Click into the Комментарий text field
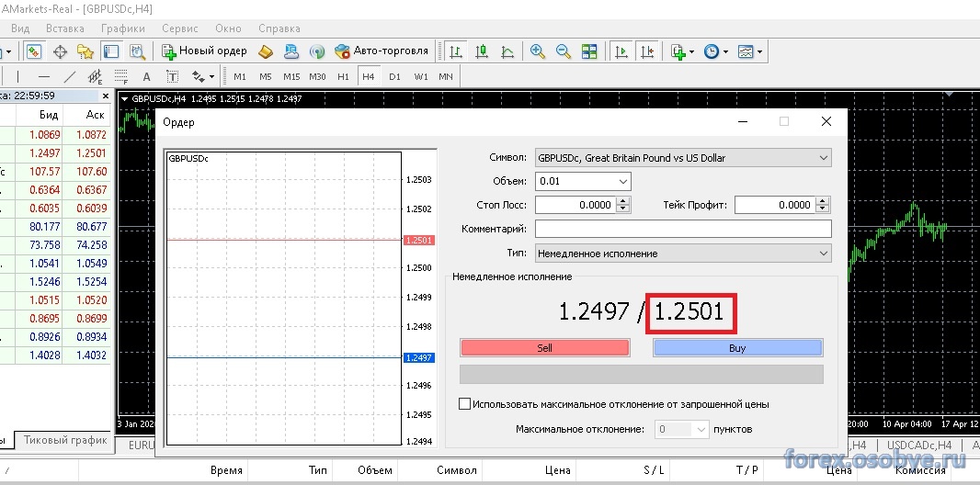The height and width of the screenshot is (485, 980). (682, 229)
